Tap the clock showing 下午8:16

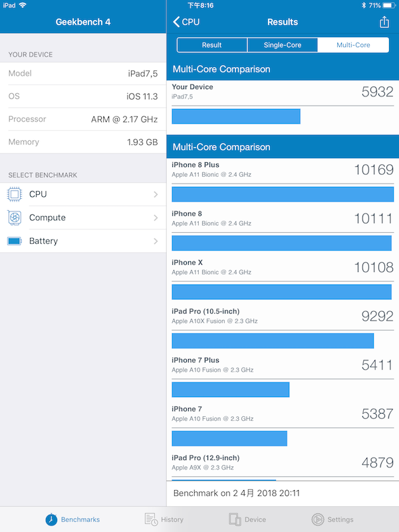[201, 5]
